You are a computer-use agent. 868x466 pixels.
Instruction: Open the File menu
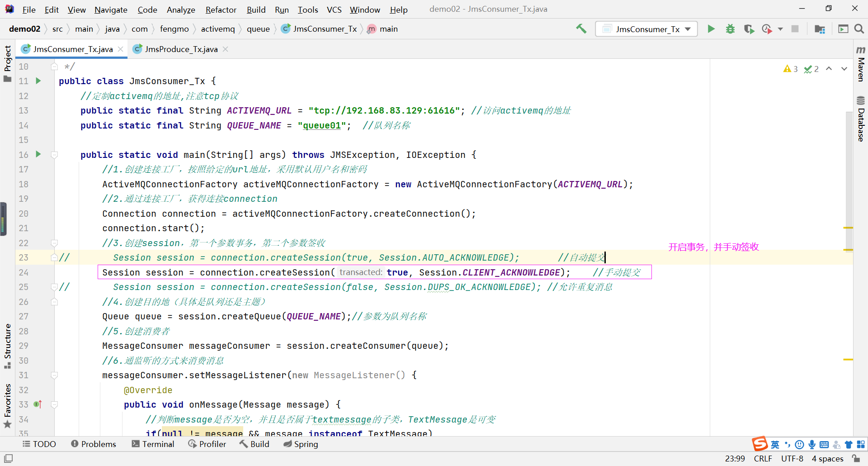(29, 10)
